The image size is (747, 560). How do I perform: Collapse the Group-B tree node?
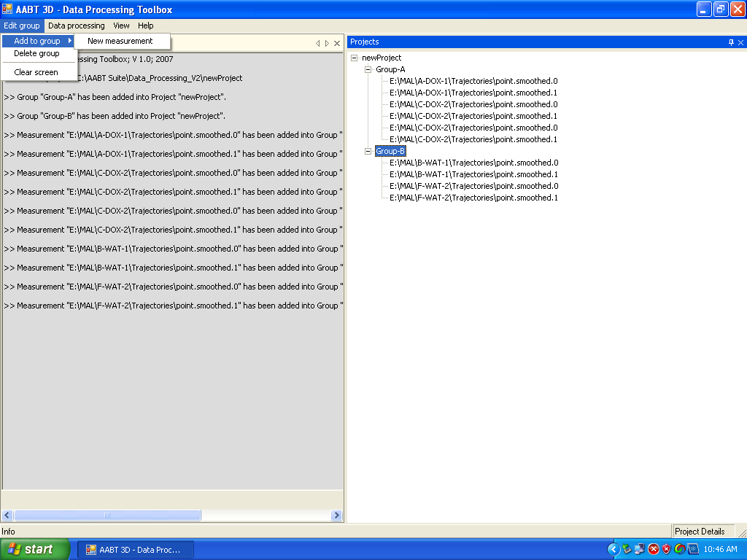368,152
